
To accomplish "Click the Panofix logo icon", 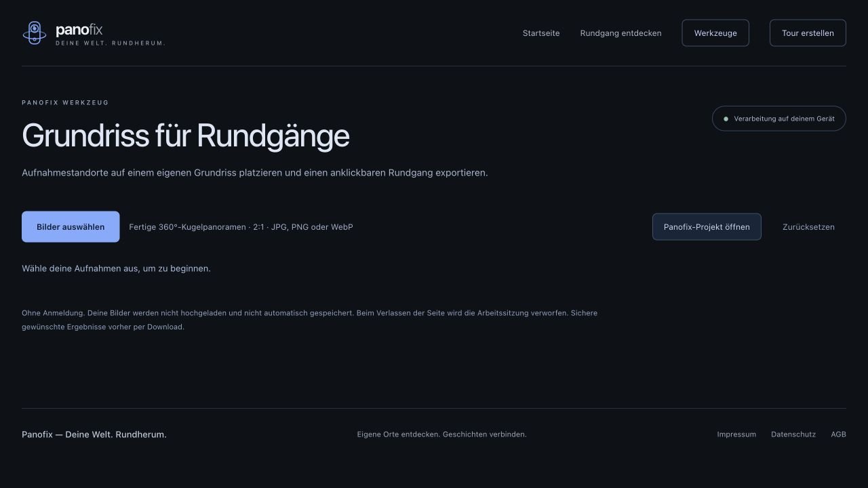I will click(x=35, y=33).
